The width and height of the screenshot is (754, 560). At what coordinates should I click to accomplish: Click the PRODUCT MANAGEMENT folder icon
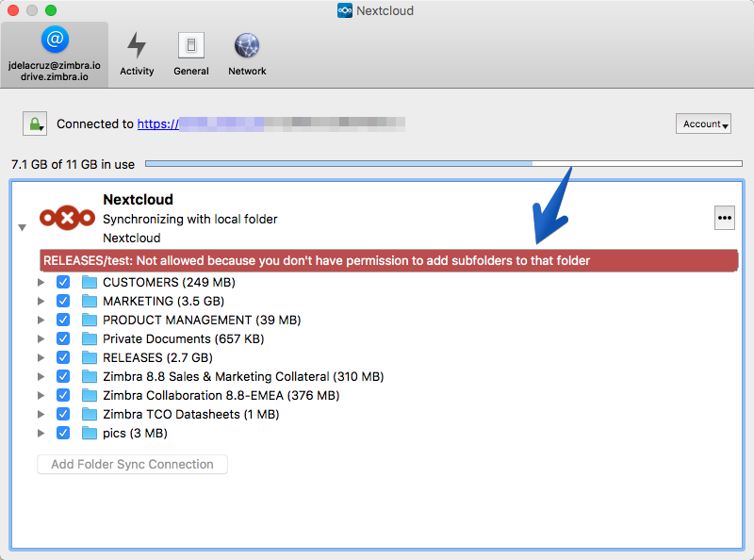tap(89, 320)
